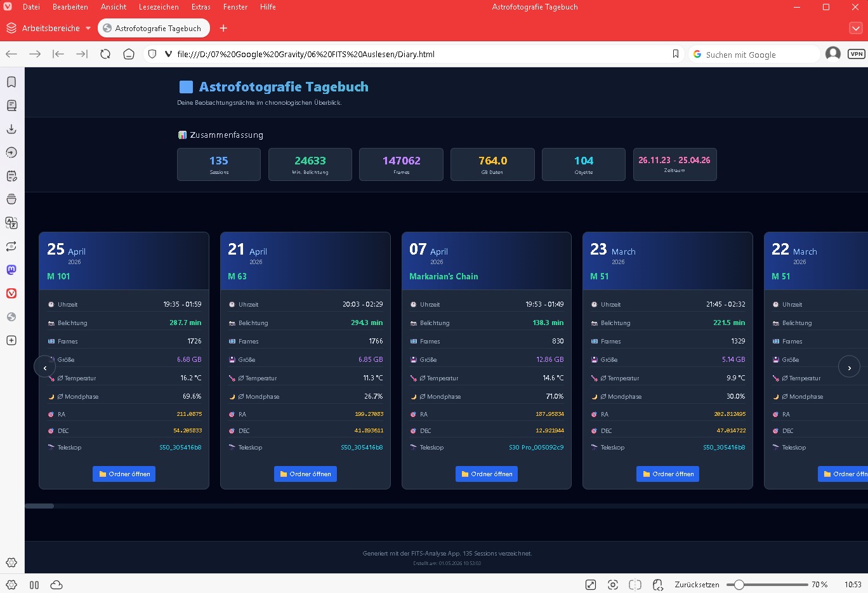Open the Hilfe menu
Image resolution: width=868 pixels, height=593 pixels.
[268, 7]
